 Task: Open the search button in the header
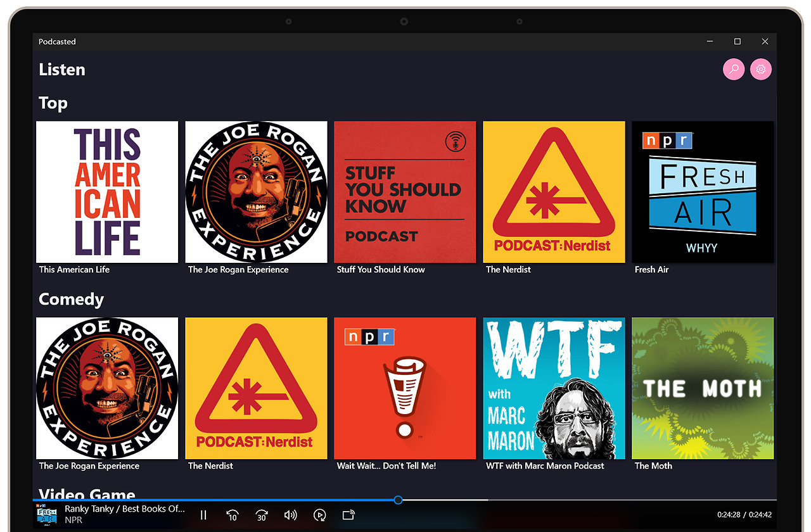click(734, 69)
